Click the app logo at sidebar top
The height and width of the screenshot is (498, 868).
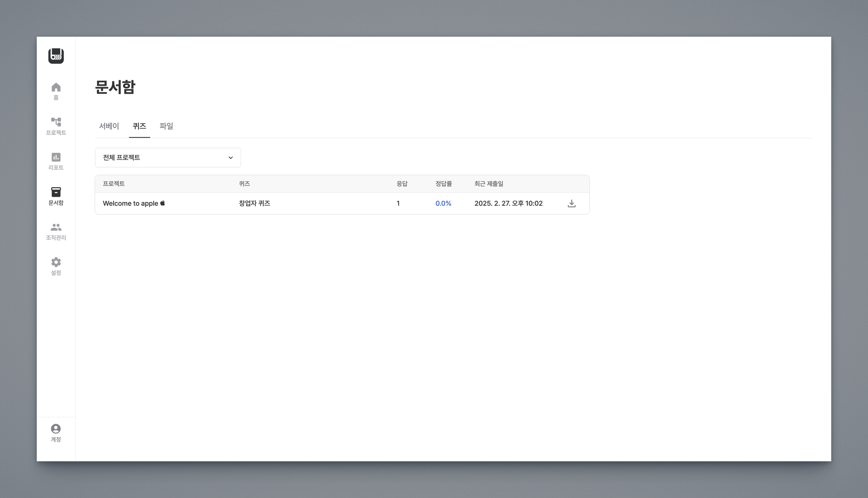click(56, 56)
